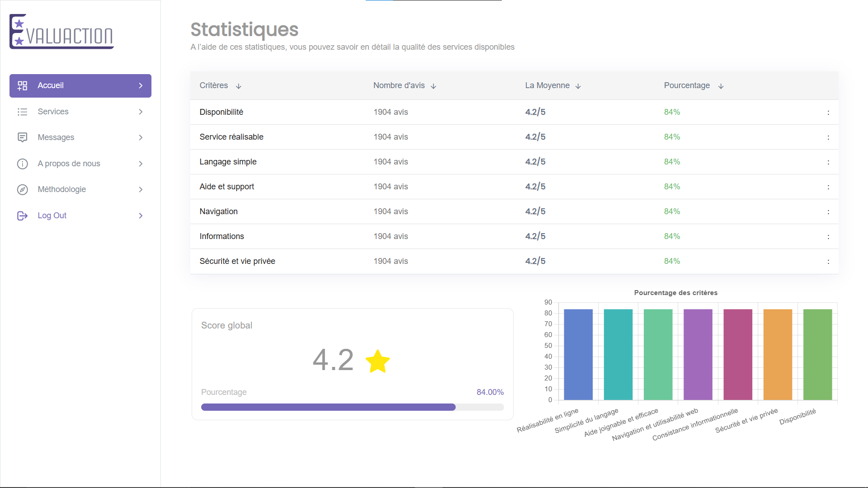
Task: Open options menu for Sécurité et vie privée row
Action: coord(829,261)
